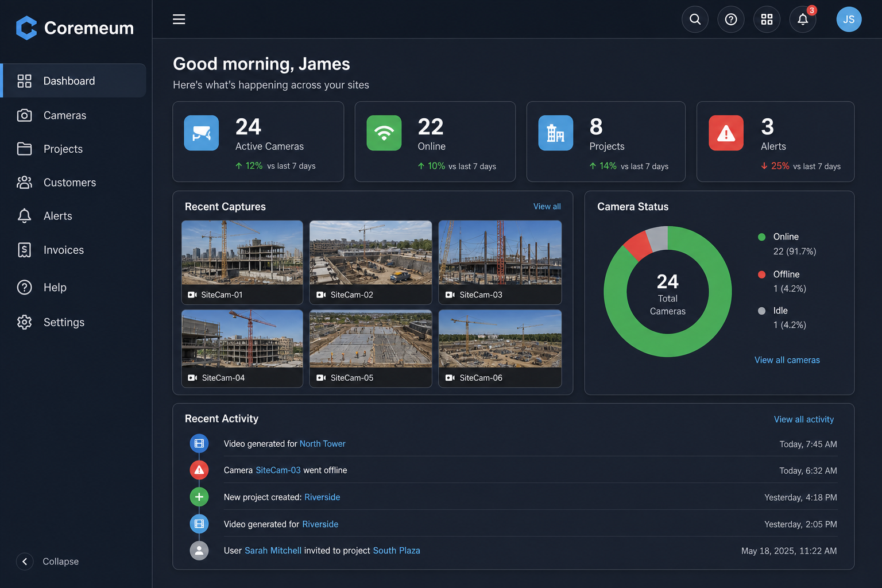Click the camera icon beside Cameras in sidebar
882x588 pixels.
point(24,115)
